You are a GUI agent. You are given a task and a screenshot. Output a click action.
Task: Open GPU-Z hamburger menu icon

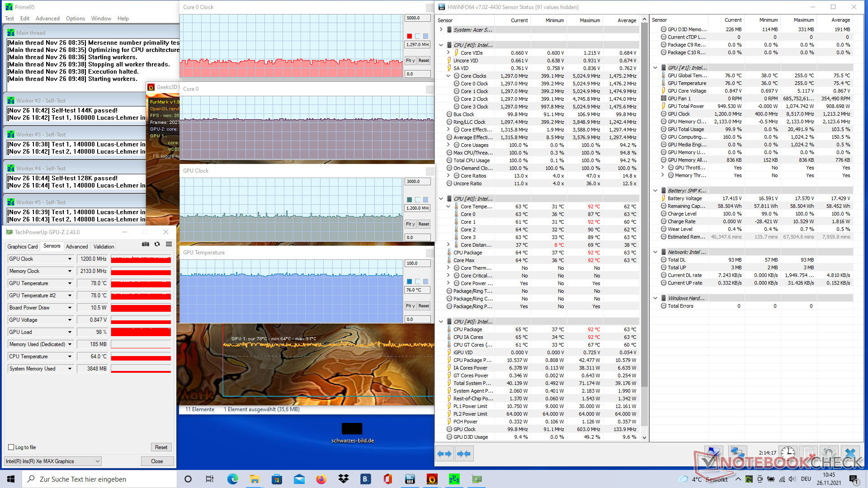click(169, 244)
